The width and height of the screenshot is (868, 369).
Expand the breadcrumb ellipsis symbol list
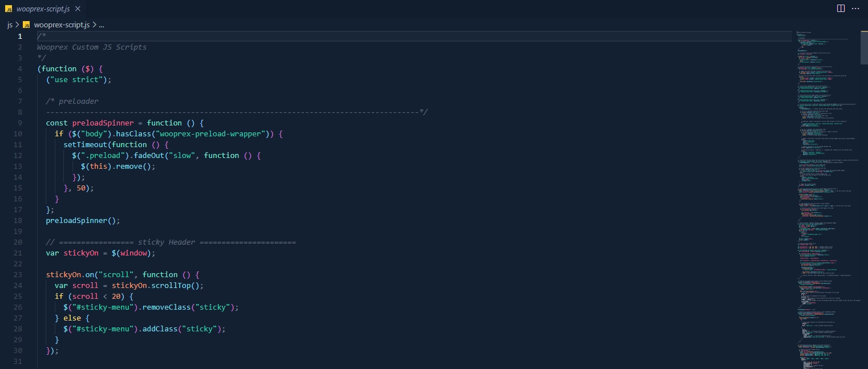102,25
